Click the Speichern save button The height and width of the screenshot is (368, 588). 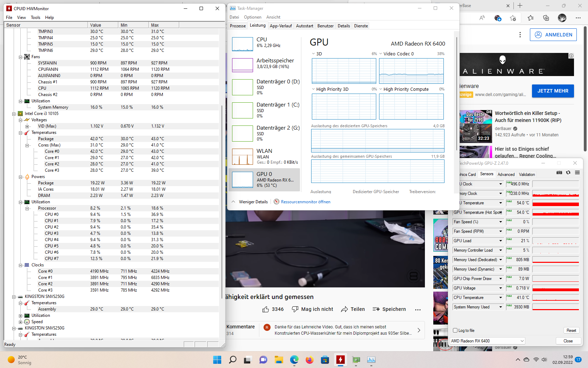(x=389, y=309)
